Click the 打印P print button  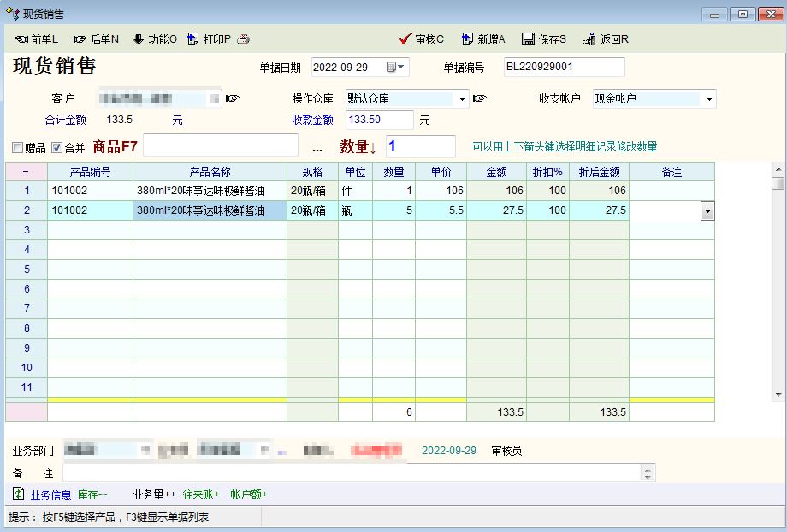pyautogui.click(x=209, y=39)
